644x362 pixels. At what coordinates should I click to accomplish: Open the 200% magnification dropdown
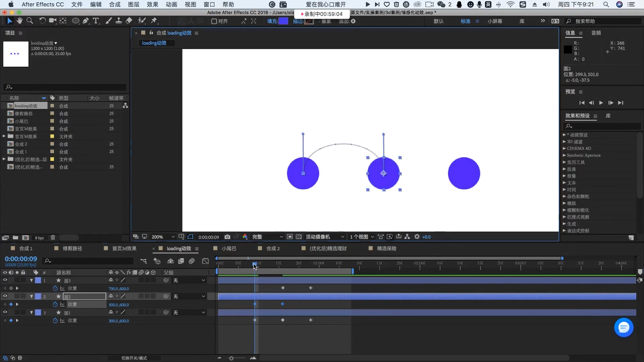pyautogui.click(x=163, y=237)
